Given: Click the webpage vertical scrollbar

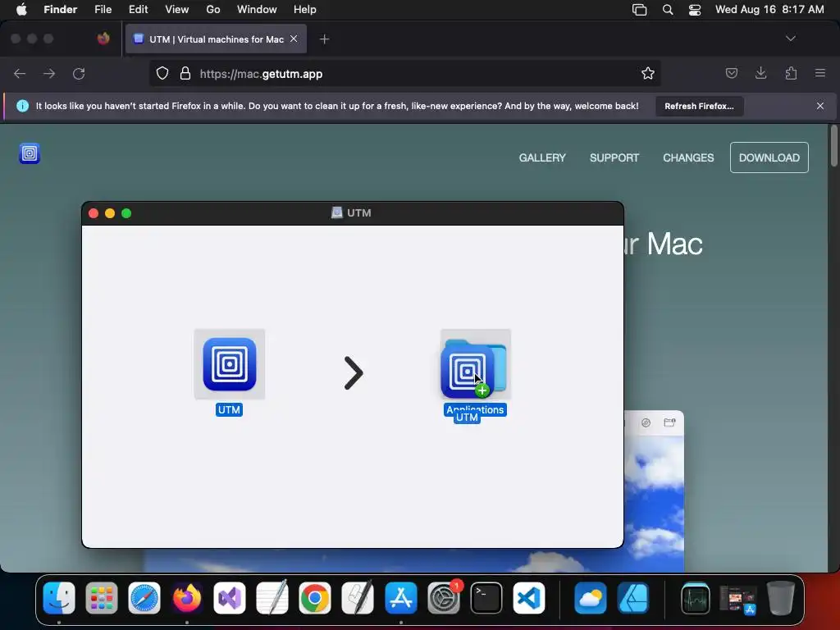Looking at the screenshot, I should tap(833, 146).
